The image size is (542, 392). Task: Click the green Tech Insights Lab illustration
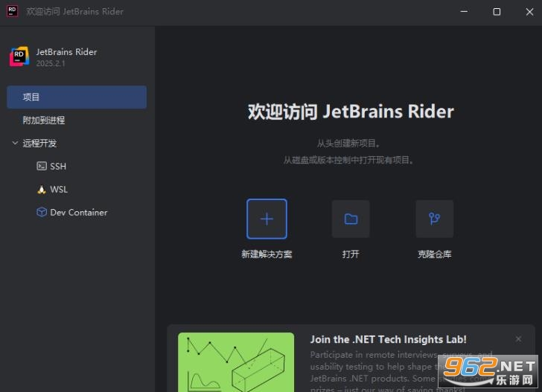(x=236, y=362)
